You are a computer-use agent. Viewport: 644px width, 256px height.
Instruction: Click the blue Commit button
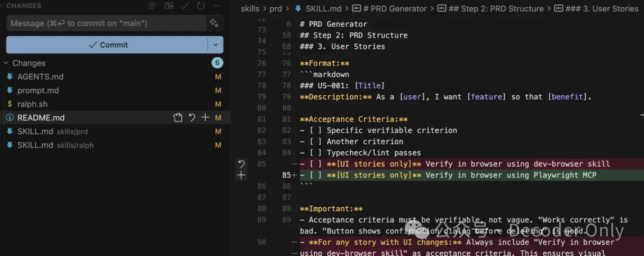click(x=107, y=45)
